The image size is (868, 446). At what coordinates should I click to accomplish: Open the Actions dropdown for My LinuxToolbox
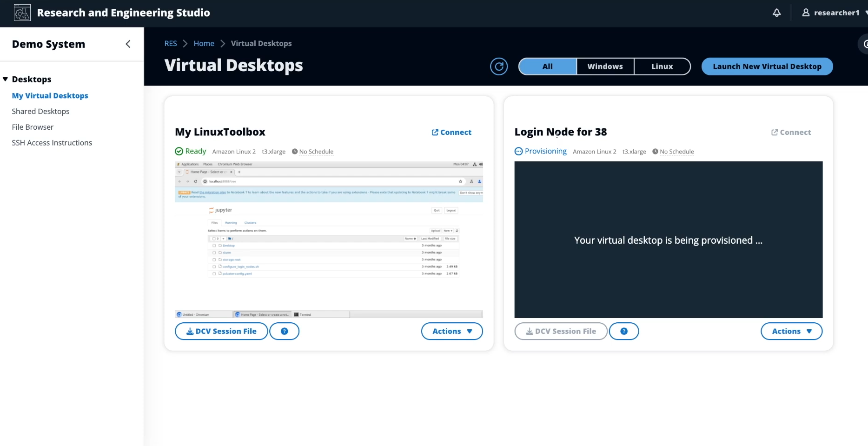coord(451,331)
